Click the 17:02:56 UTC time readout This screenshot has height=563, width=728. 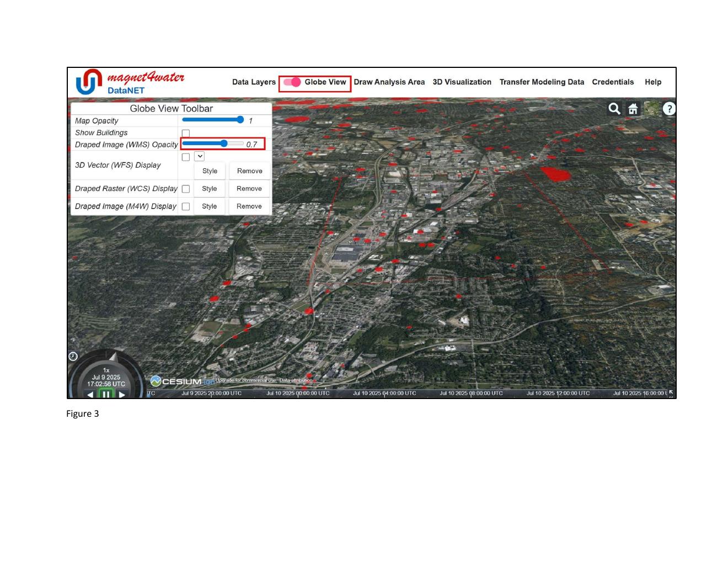[x=106, y=384]
